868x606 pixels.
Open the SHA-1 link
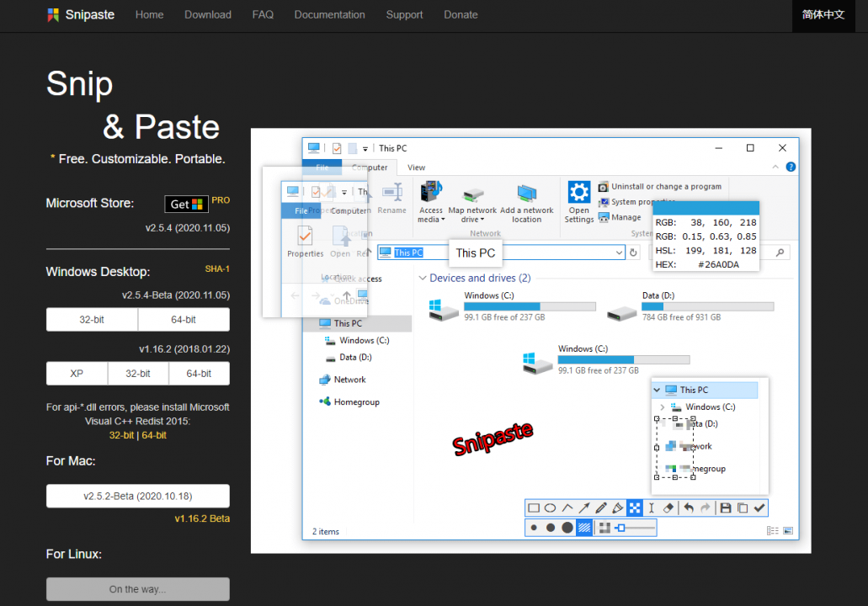pos(217,269)
